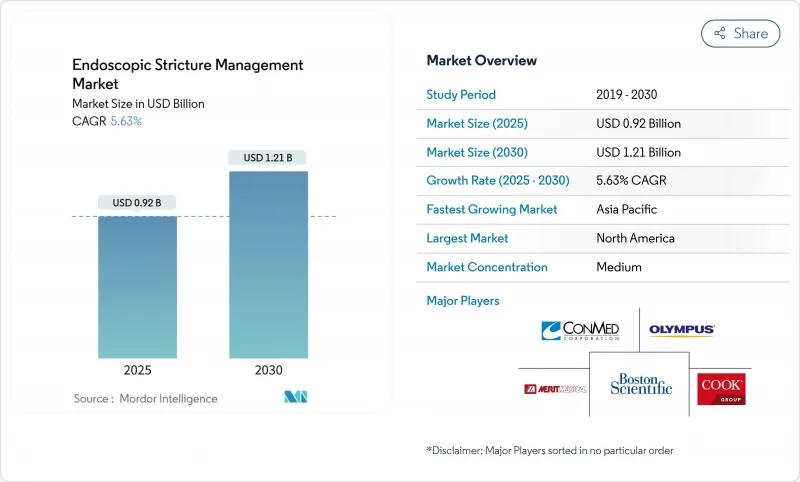
Task: Click the Share button
Action: [x=741, y=33]
